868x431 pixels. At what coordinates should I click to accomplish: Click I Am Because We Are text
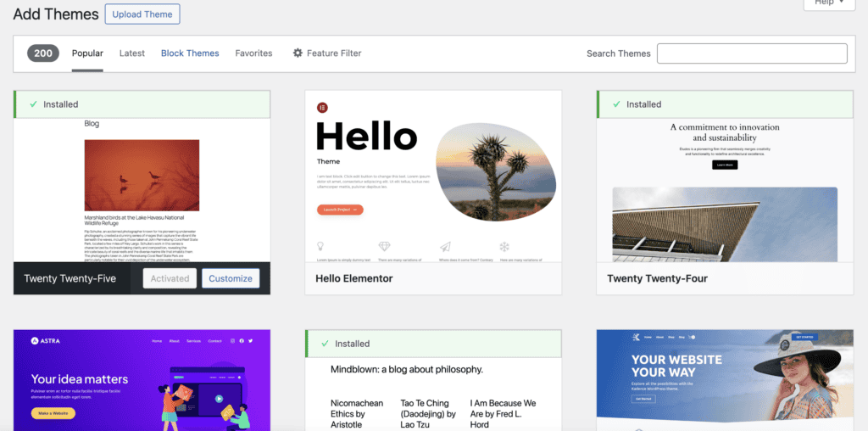pos(504,413)
